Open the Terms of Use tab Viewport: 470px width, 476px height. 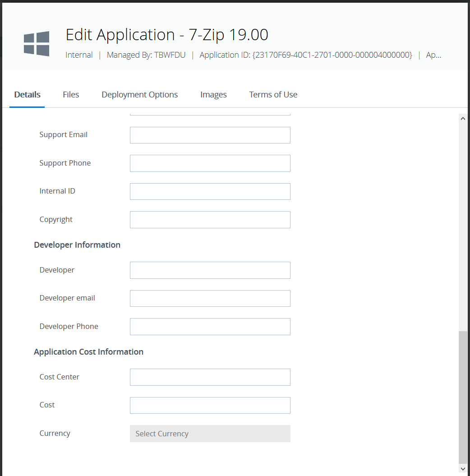tap(273, 95)
